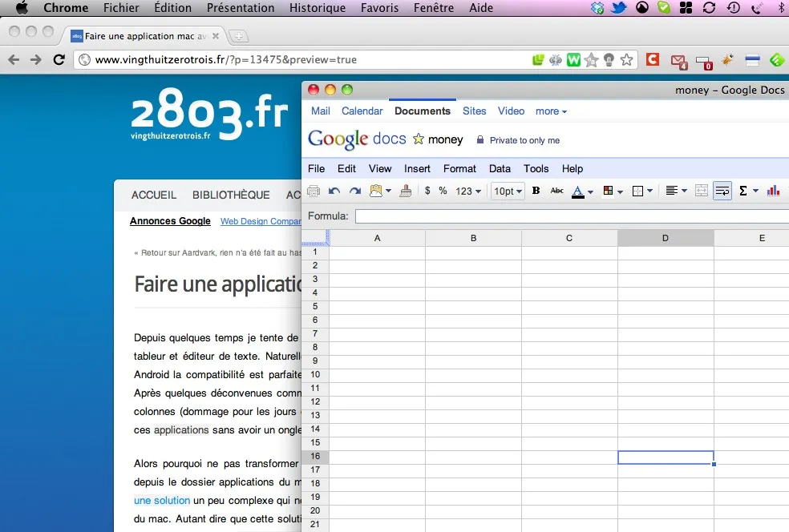Image resolution: width=789 pixels, height=532 pixels.
Task: Open the Tools menu in Google Docs
Action: tap(536, 168)
